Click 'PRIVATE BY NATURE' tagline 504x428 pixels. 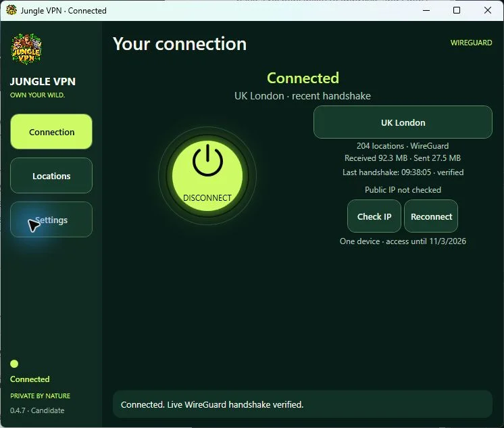[40, 396]
